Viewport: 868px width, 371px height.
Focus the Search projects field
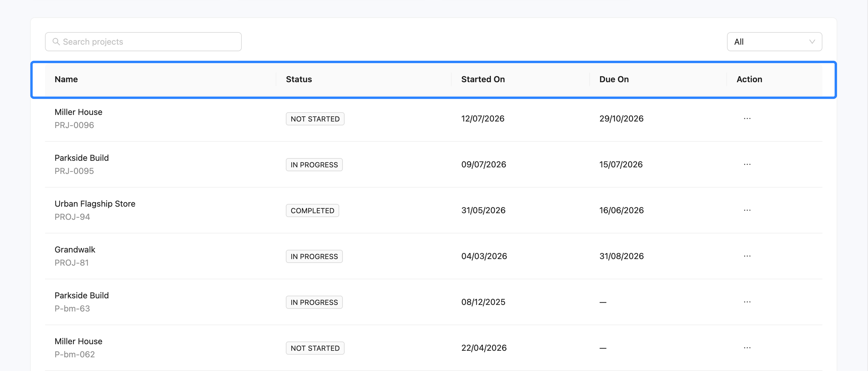pyautogui.click(x=143, y=42)
